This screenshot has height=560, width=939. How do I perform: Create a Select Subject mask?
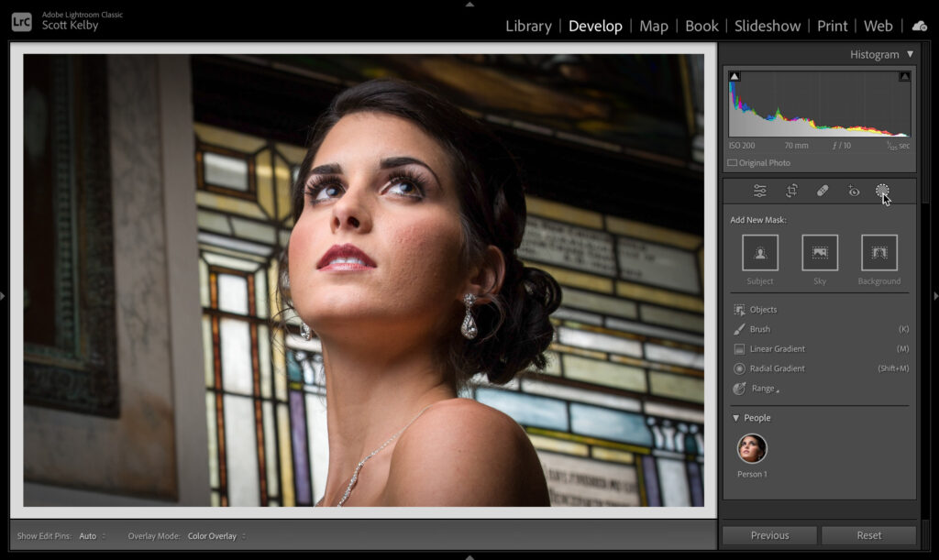coord(760,252)
